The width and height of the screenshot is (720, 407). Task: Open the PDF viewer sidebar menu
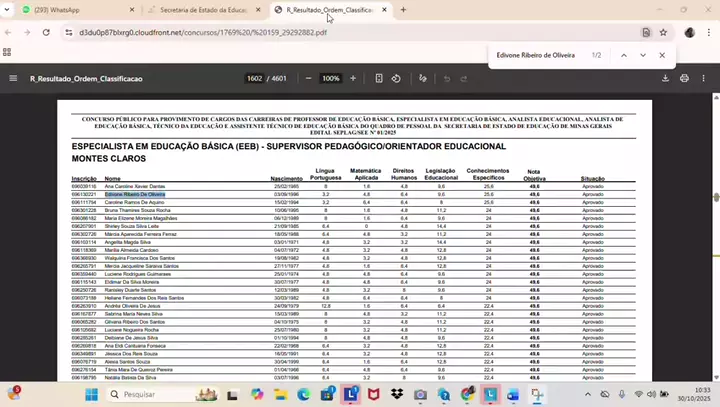pyautogui.click(x=13, y=78)
